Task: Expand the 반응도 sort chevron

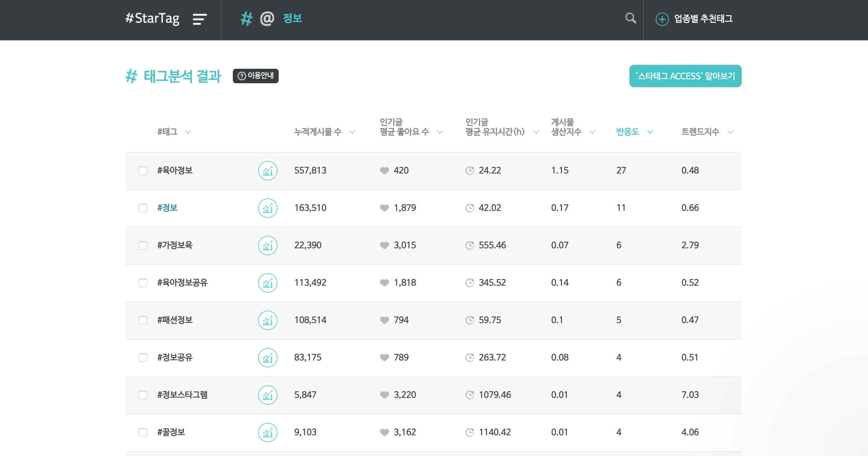Action: [x=650, y=132]
